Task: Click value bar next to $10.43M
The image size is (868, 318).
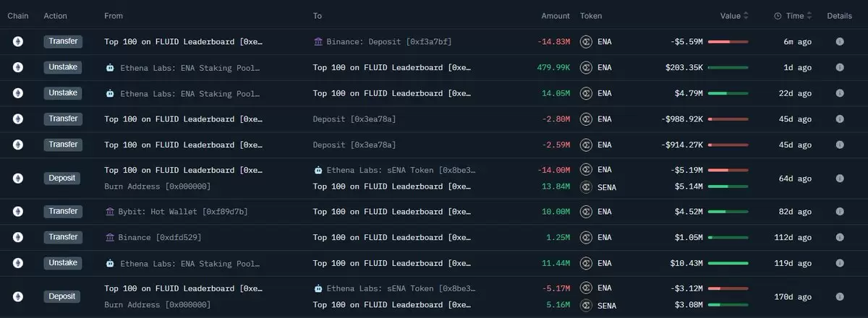Action: 728,264
